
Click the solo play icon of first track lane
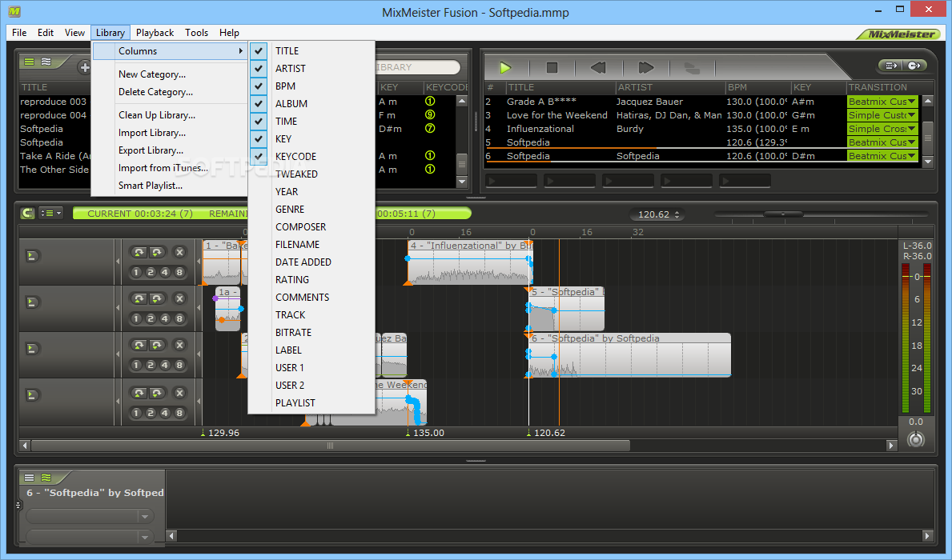click(32, 256)
